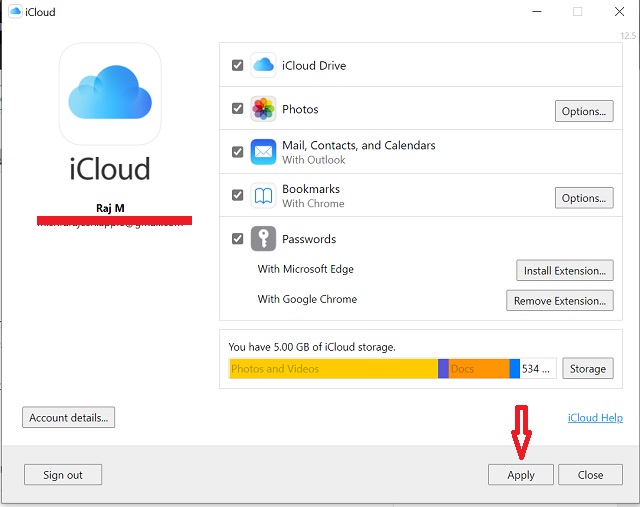Click the Bookmarks book icon
The image size is (640, 507).
point(263,196)
